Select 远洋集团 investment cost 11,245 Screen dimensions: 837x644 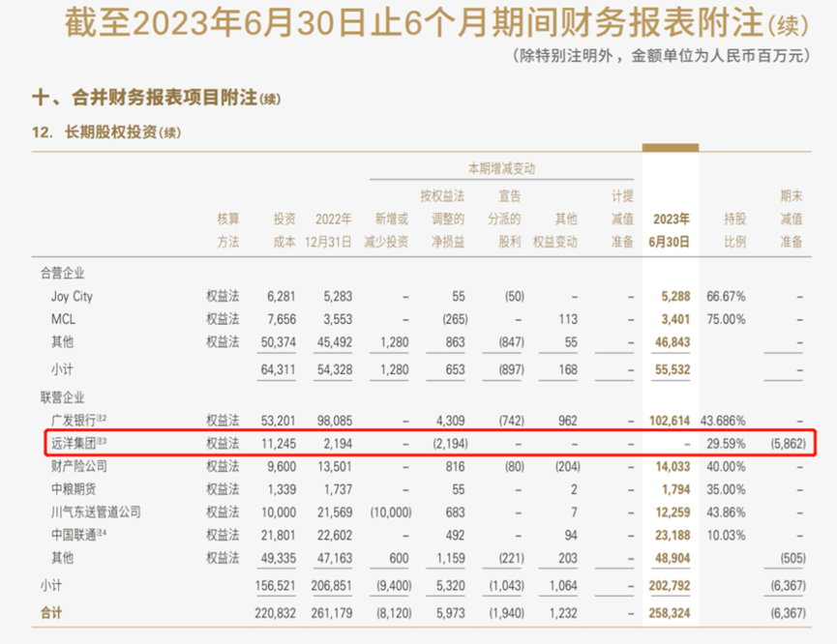click(279, 444)
